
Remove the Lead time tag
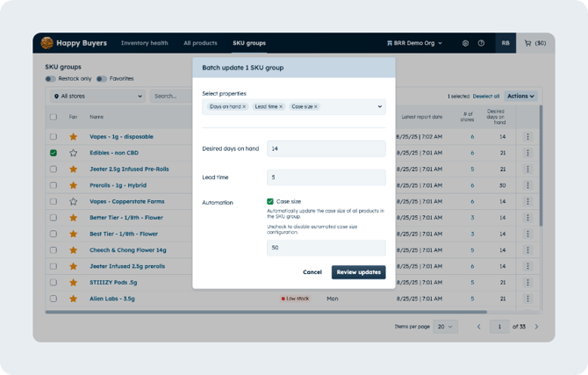pyautogui.click(x=281, y=106)
